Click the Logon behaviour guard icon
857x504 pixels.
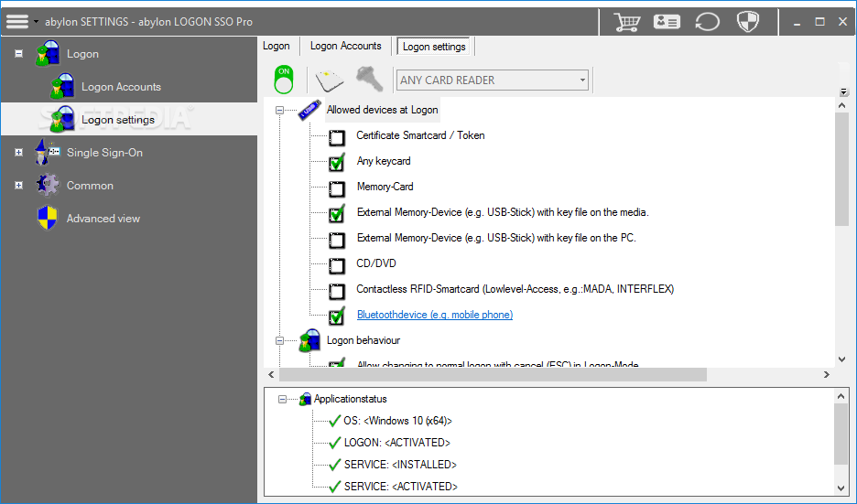tap(309, 340)
